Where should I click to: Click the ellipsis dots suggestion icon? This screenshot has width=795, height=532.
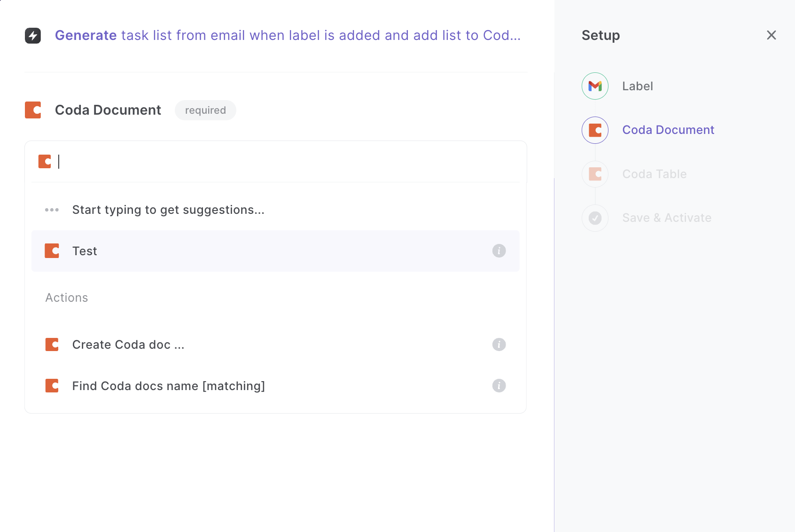(52, 210)
